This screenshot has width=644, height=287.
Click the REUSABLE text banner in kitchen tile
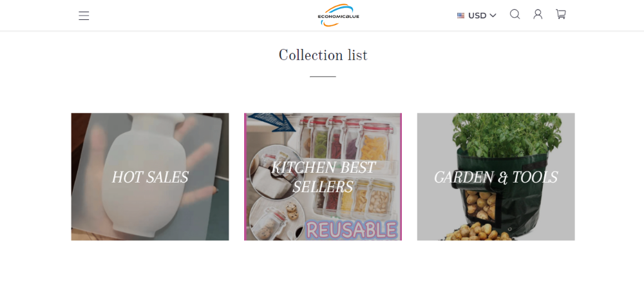click(352, 230)
